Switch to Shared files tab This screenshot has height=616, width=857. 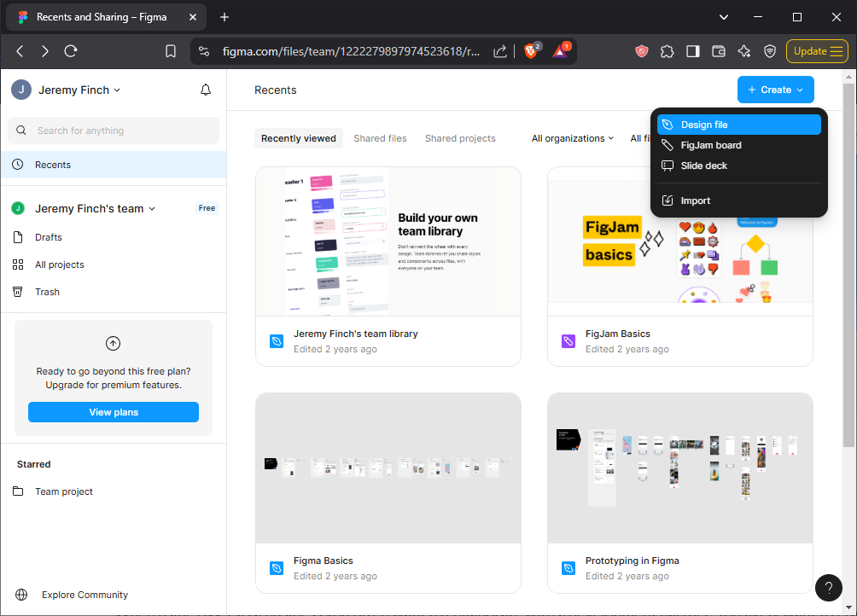(x=380, y=138)
